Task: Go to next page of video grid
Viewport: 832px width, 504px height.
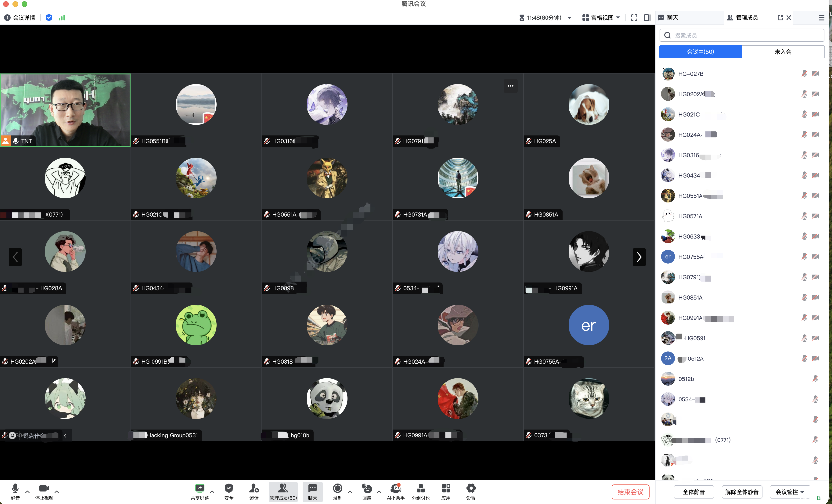Action: coord(639,257)
